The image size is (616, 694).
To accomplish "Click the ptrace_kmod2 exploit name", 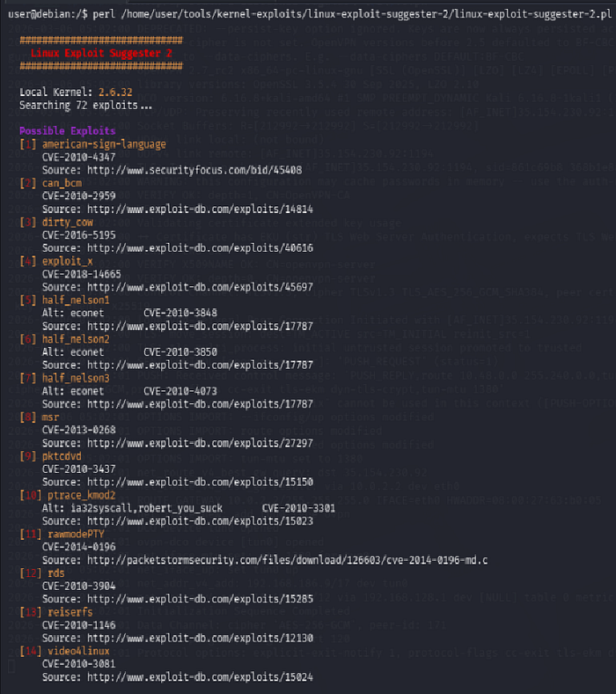I will pyautogui.click(x=81, y=495).
